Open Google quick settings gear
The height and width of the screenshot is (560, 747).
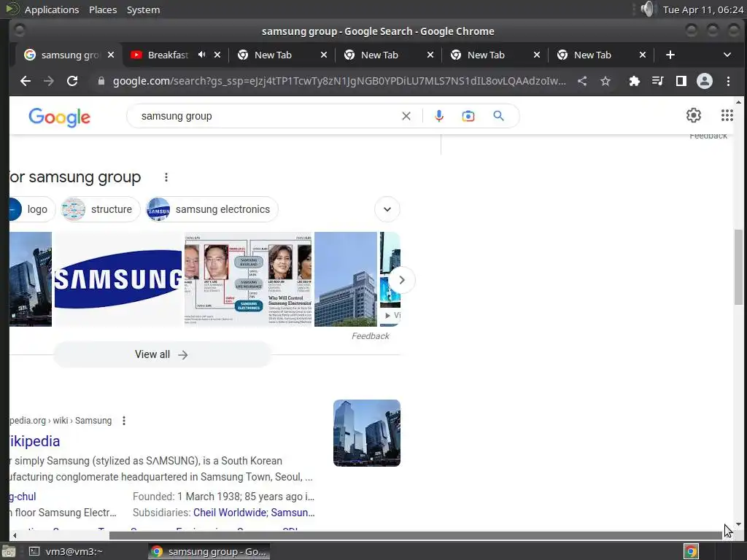(694, 115)
